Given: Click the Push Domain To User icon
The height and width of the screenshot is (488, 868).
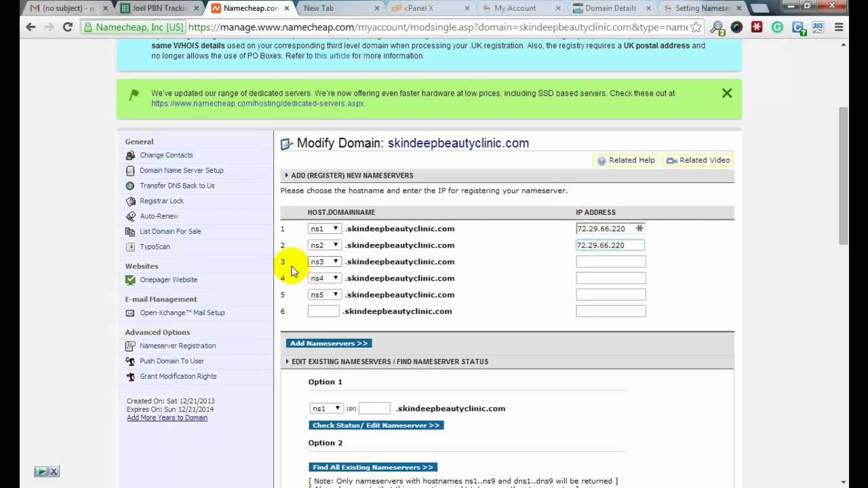Looking at the screenshot, I should point(130,361).
